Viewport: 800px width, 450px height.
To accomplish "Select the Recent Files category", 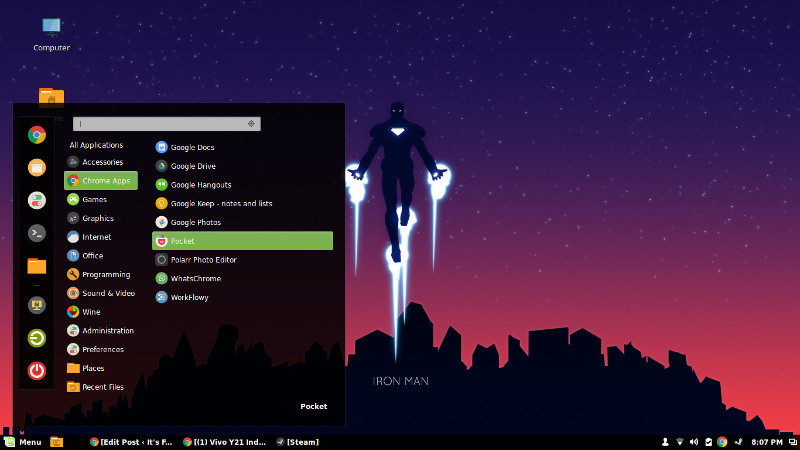I will (x=101, y=387).
